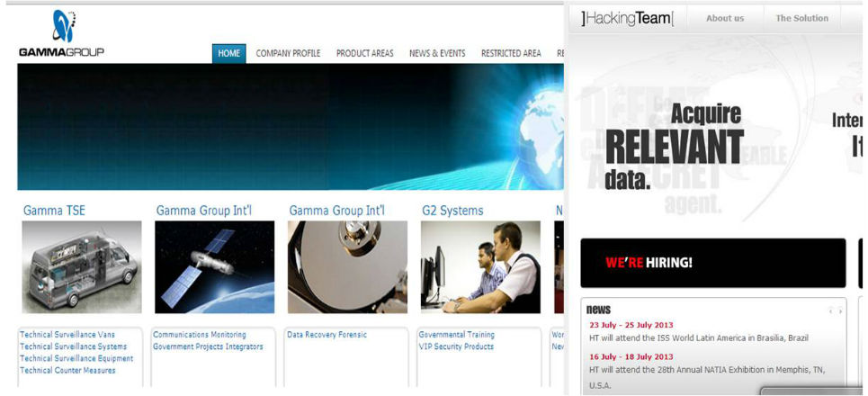Click the Gamma Group logo
Screen dimensions: 868x396
(61, 33)
